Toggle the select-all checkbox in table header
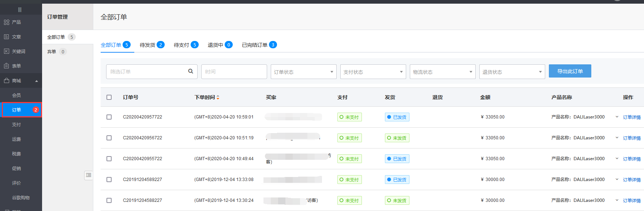 click(x=109, y=97)
